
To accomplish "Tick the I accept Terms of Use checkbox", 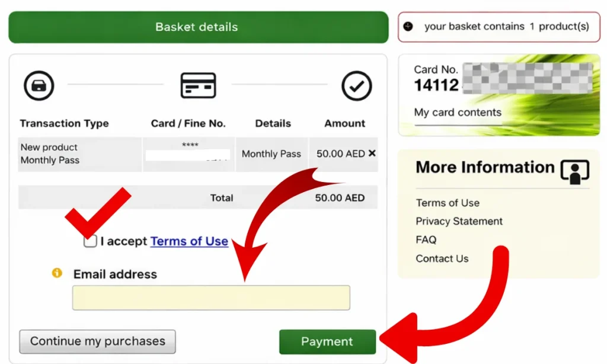I will (90, 241).
